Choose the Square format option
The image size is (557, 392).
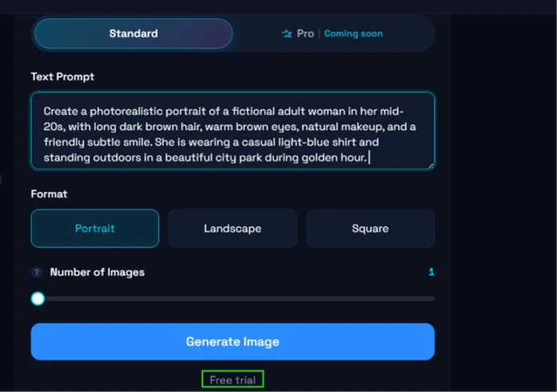370,228
